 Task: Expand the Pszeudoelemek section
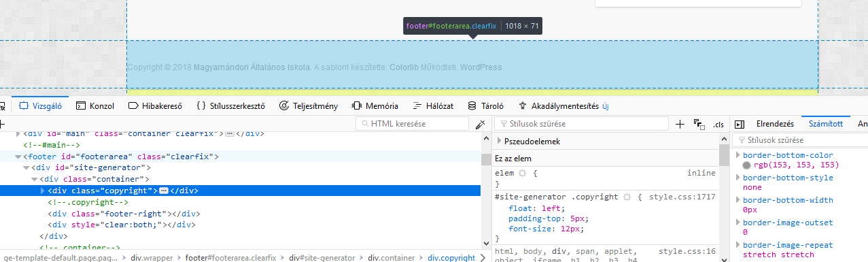500,141
